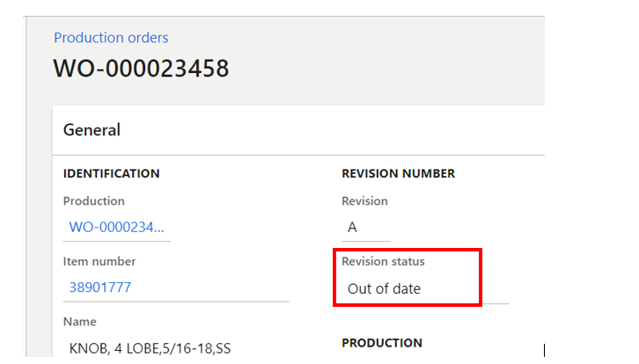Click the Revision status label

click(x=383, y=261)
